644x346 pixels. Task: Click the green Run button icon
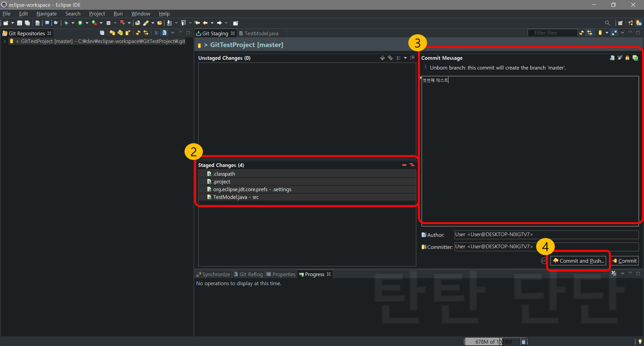(80, 23)
